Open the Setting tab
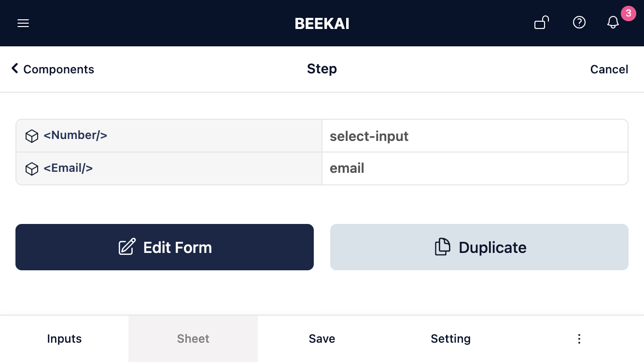This screenshot has width=644, height=362. click(450, 339)
